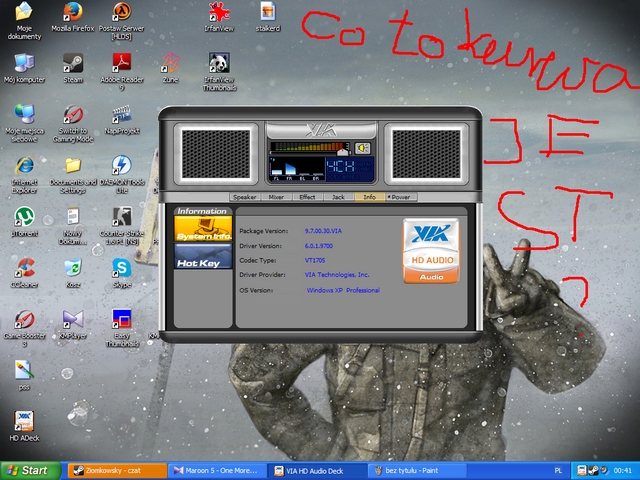Open HD ADeck desktop shortcut
The height and width of the screenshot is (480, 640).
(24, 426)
